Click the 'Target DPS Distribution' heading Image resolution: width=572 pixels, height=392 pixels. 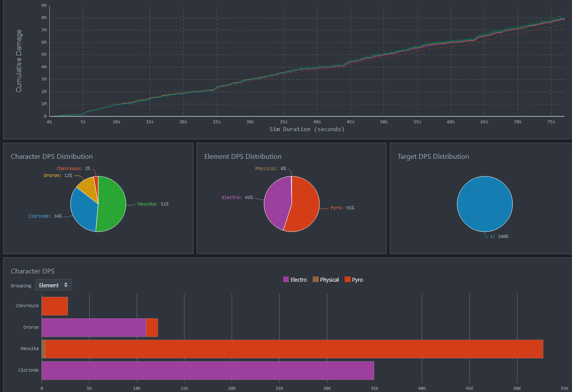[433, 157]
